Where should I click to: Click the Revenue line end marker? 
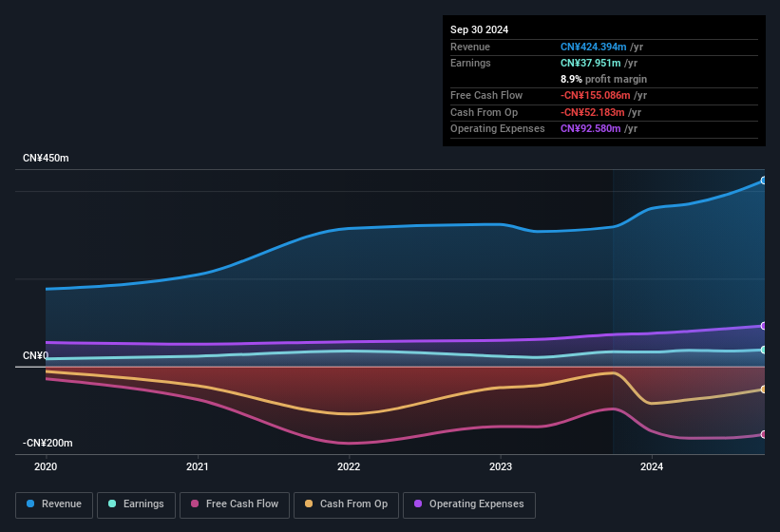coord(764,180)
